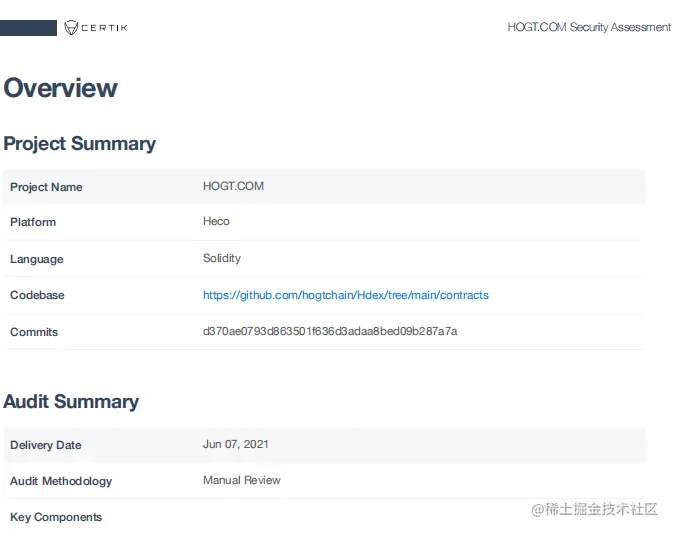
Task: Click the Language row label
Action: [37, 259]
